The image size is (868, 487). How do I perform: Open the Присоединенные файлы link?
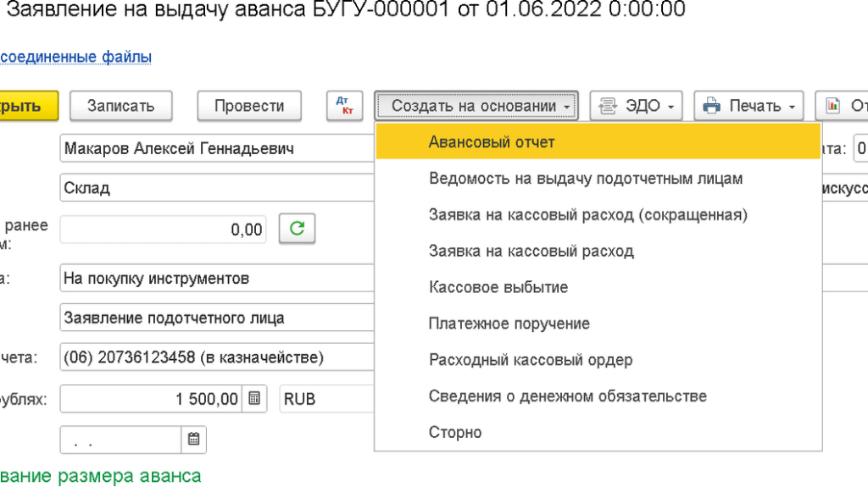(x=76, y=58)
